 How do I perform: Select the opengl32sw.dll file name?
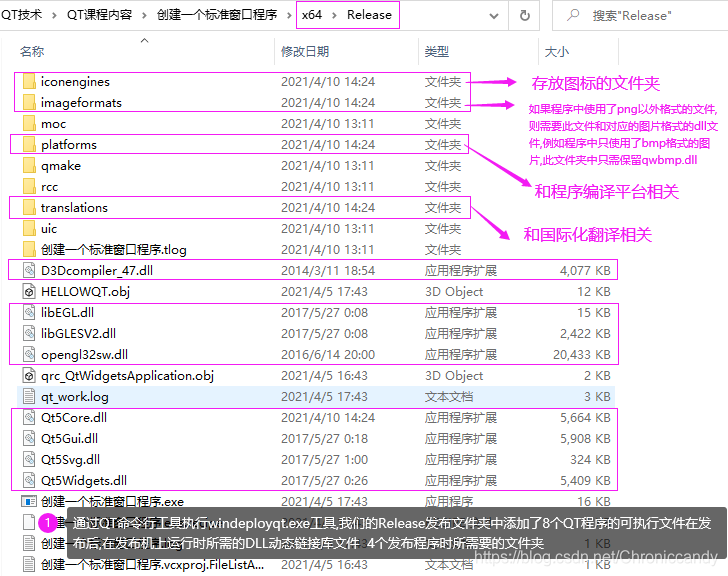[84, 355]
